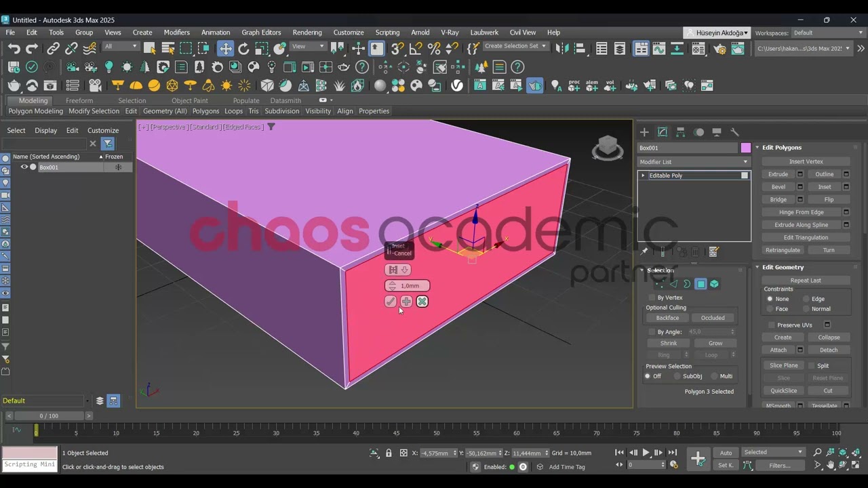Open the Selected key filter dropdown
The image size is (868, 488).
click(x=773, y=452)
